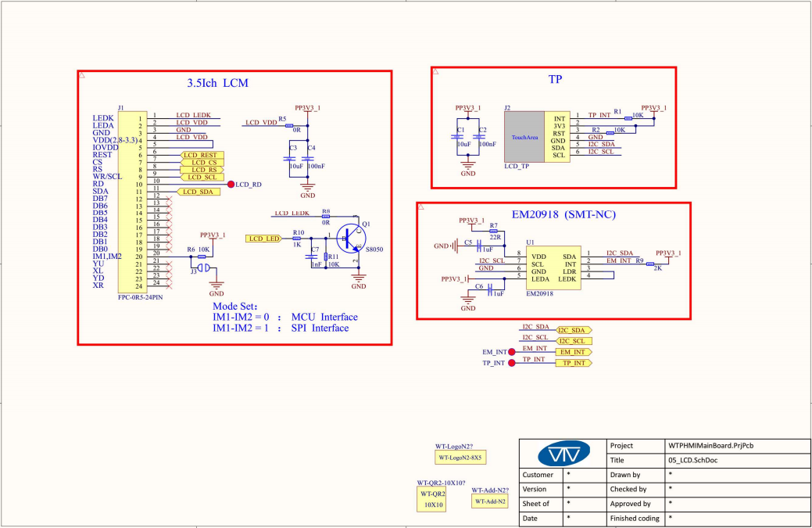Screen dimensions: 812x528
Task: Toggle the red marker beside EM_INT
Action: tap(511, 352)
